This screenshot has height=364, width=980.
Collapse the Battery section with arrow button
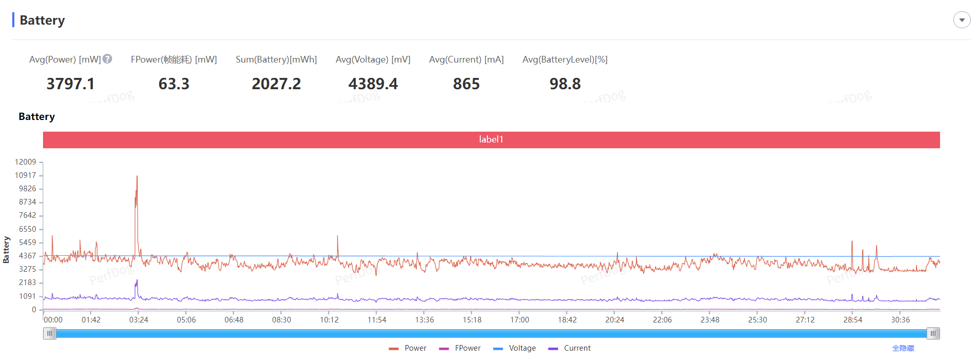pyautogui.click(x=962, y=20)
